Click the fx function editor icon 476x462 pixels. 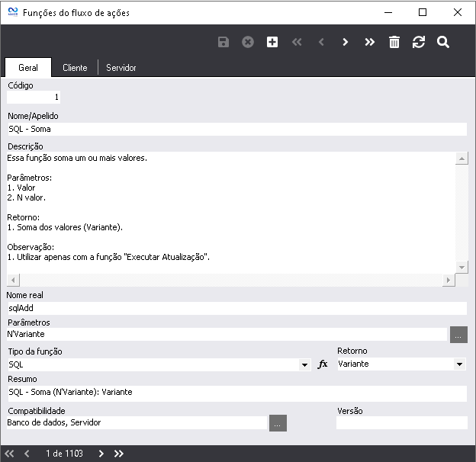[323, 364]
